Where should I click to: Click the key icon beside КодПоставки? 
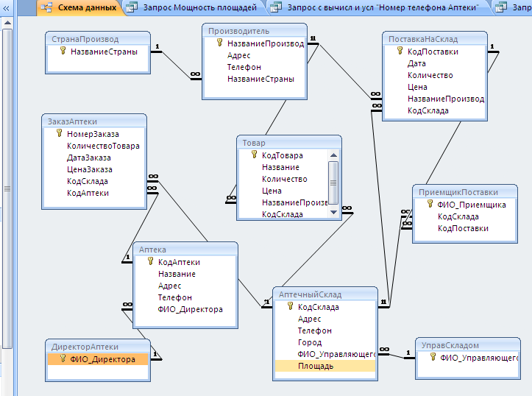(x=400, y=51)
